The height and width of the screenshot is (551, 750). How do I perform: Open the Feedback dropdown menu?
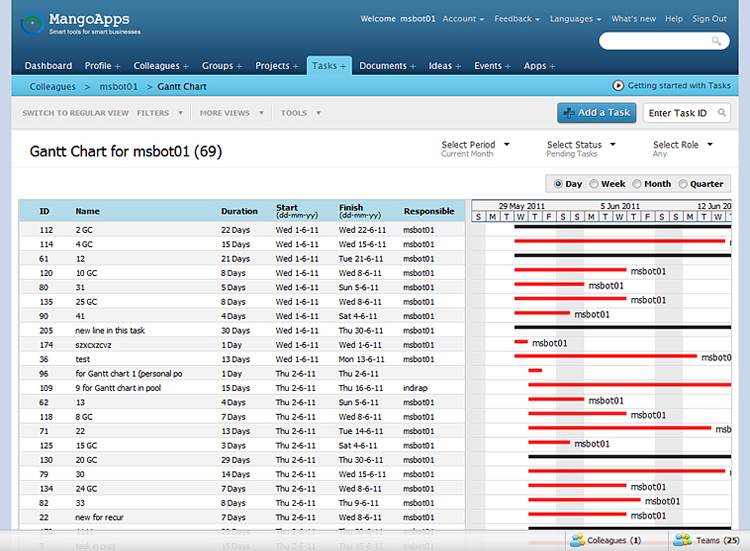(517, 19)
